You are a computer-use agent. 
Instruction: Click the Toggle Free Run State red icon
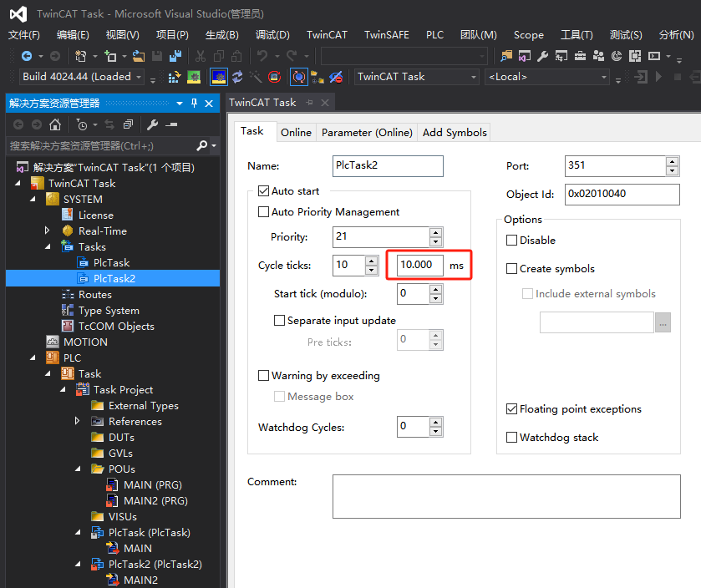[275, 78]
